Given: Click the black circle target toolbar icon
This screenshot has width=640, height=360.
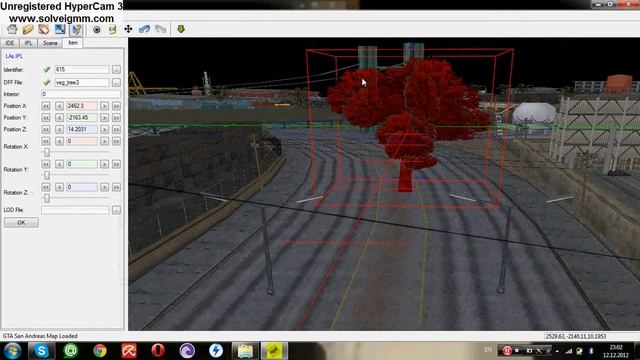Looking at the screenshot, I should tap(97, 29).
